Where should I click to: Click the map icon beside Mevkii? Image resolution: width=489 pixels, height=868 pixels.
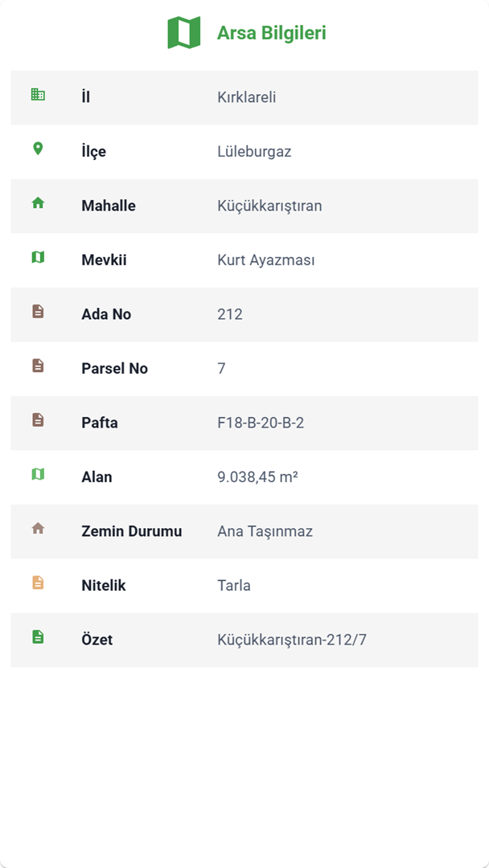pyautogui.click(x=38, y=257)
